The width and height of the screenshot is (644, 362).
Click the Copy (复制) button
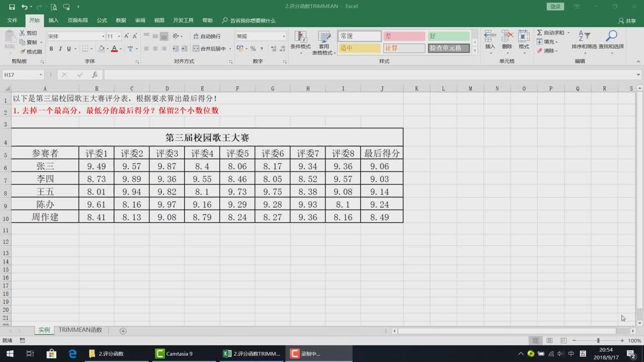tap(29, 42)
